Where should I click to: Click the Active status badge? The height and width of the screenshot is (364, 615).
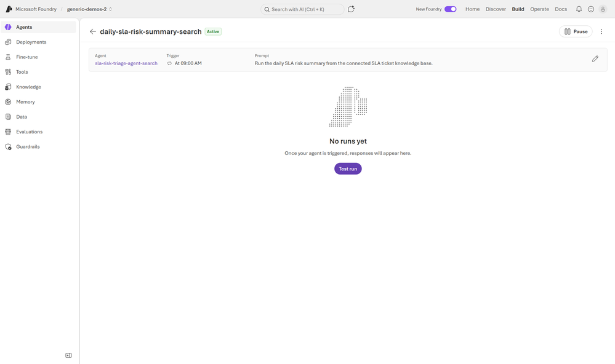pyautogui.click(x=213, y=32)
